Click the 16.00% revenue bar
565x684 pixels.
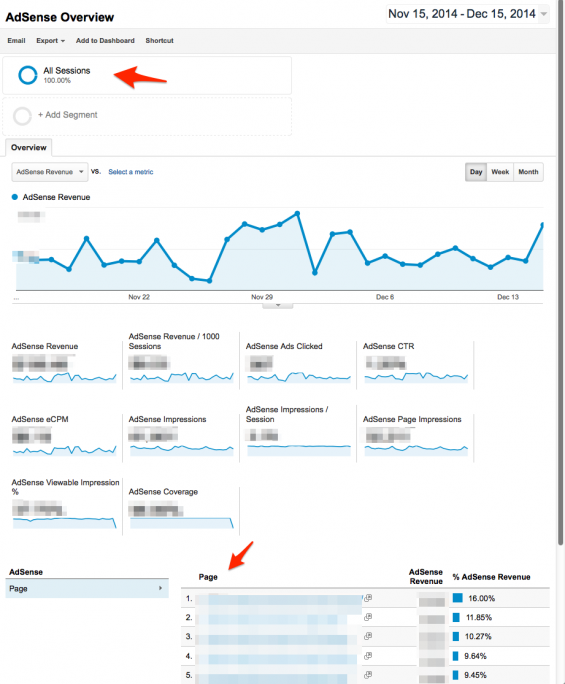(457, 598)
